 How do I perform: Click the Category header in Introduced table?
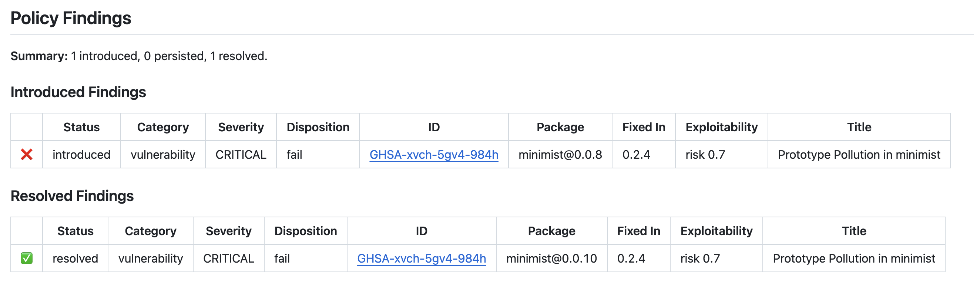163,127
